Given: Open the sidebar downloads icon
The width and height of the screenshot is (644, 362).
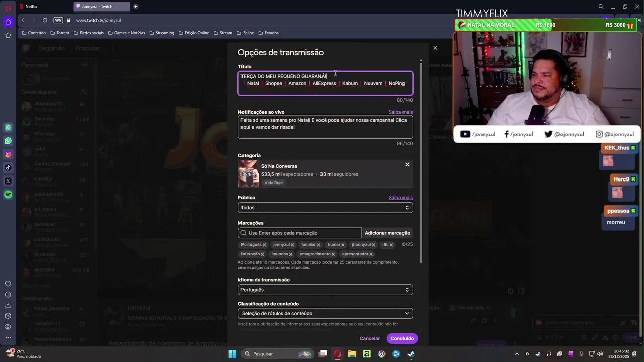Looking at the screenshot, I should pyautogui.click(x=8, y=305).
